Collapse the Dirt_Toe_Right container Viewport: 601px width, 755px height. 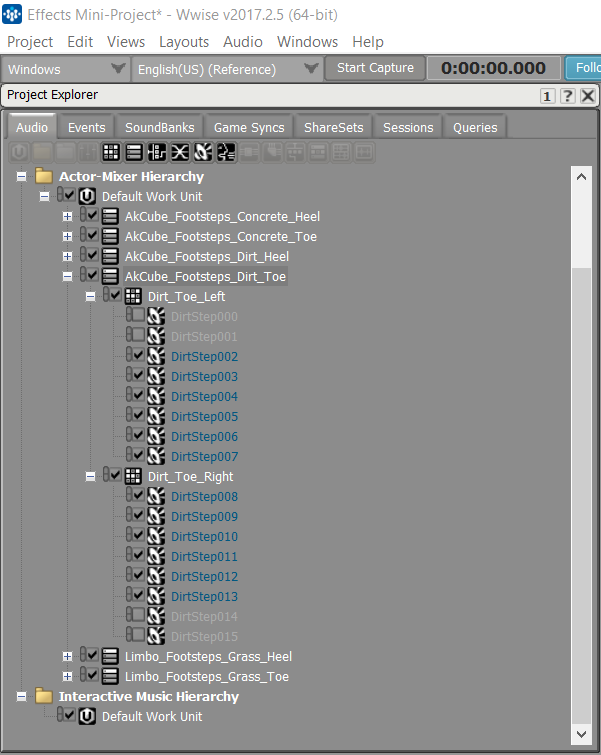91,477
